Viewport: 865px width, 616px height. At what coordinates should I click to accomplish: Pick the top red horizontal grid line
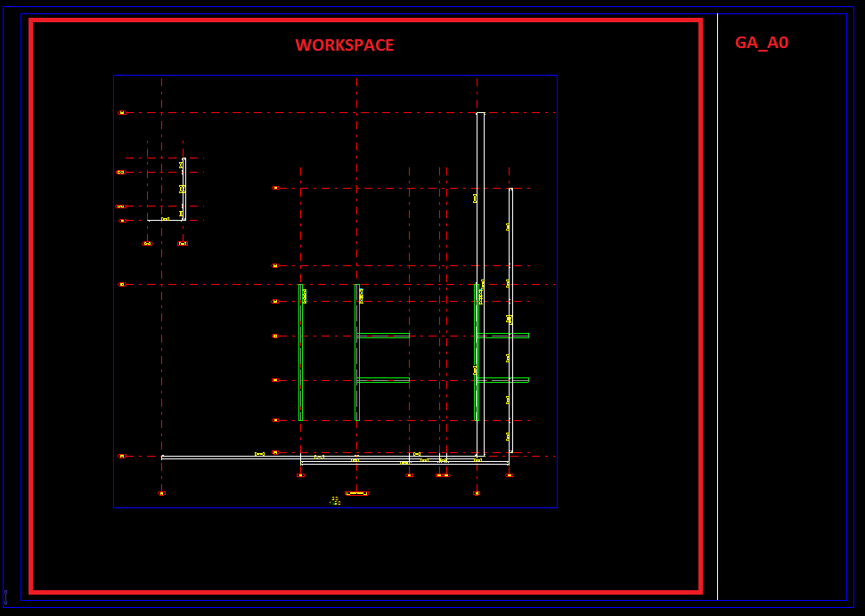(x=267, y=113)
